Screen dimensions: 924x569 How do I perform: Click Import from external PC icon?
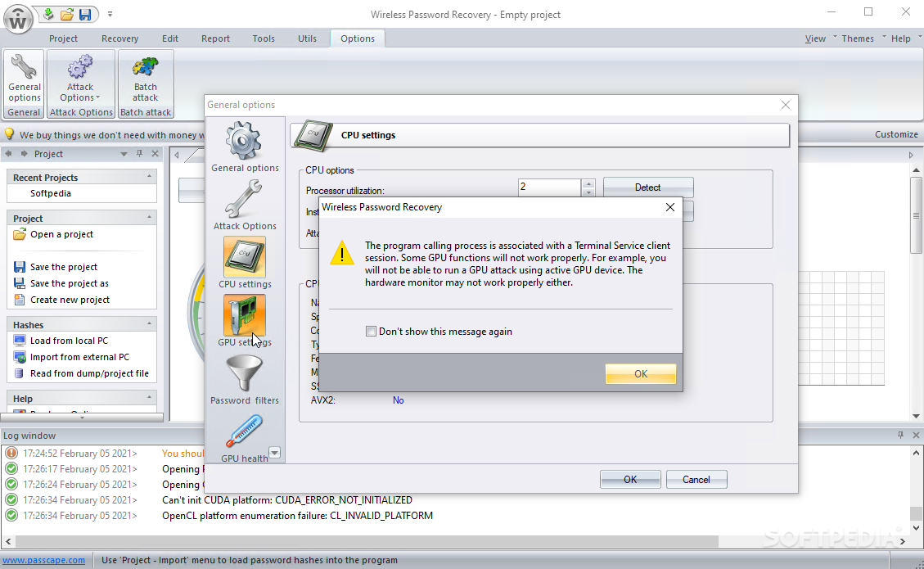coord(20,357)
